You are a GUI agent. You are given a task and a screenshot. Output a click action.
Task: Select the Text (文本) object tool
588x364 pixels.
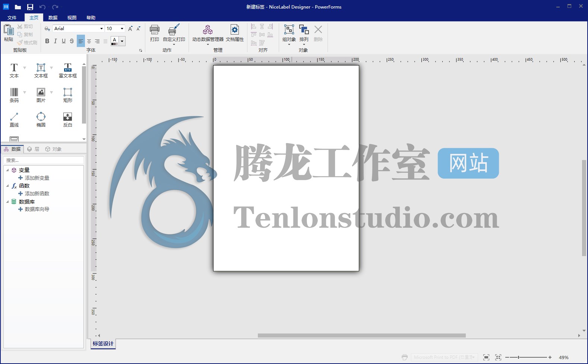[14, 70]
